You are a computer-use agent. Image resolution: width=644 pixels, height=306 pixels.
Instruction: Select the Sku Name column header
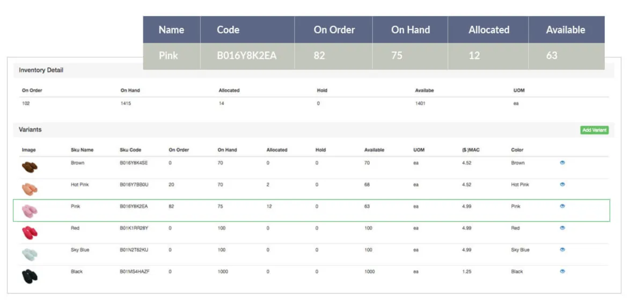pyautogui.click(x=82, y=150)
